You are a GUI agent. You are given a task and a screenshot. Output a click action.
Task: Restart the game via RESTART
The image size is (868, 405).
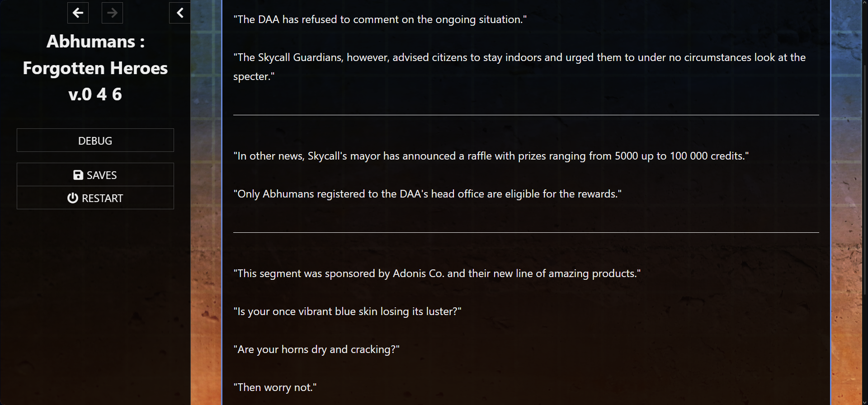point(95,198)
